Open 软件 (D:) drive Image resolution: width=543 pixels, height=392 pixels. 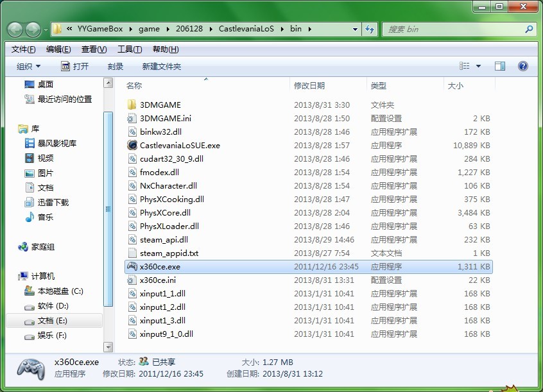click(53, 306)
